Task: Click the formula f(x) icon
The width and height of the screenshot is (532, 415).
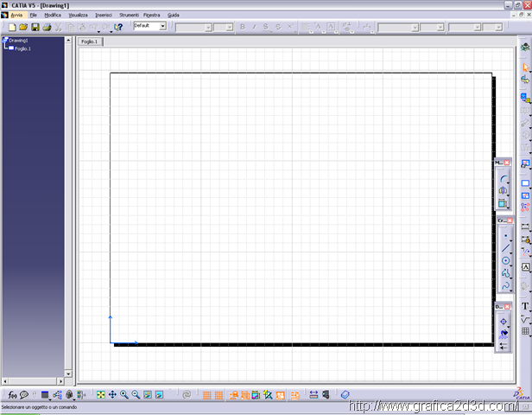Action: [x=13, y=395]
